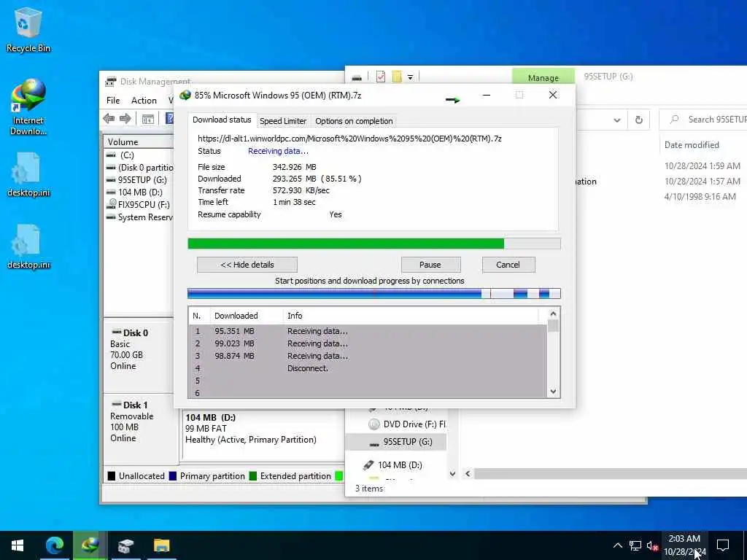The height and width of the screenshot is (560, 747).
Task: Click the taskbar clock showing 2:03 AM
Action: (684, 545)
